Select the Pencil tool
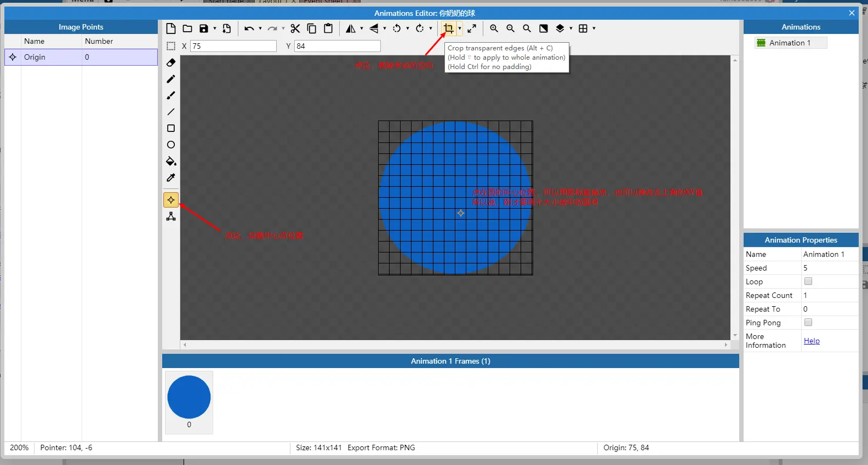 pos(171,79)
